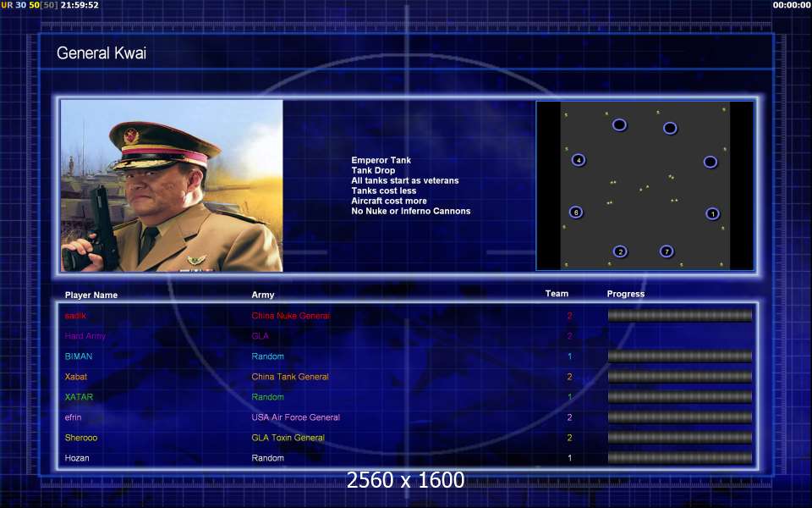
Task: Click BIMAN's loading progress bar
Action: coord(679,356)
